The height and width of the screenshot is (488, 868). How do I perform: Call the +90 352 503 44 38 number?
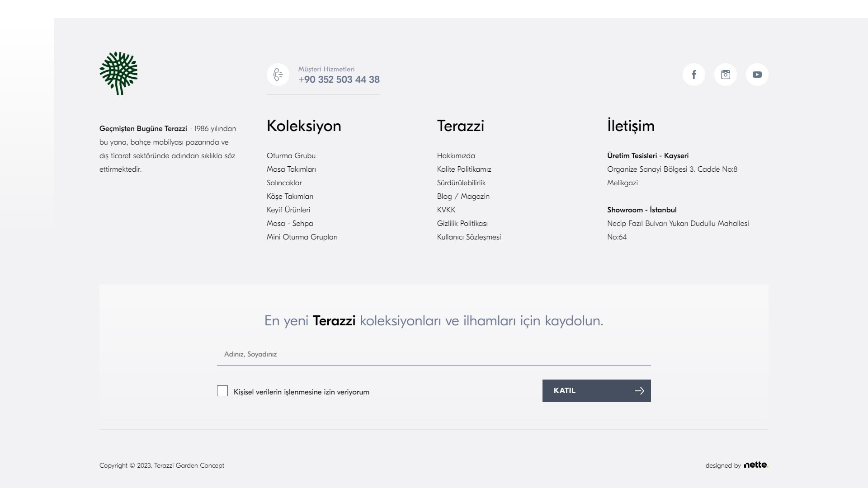[x=339, y=80]
